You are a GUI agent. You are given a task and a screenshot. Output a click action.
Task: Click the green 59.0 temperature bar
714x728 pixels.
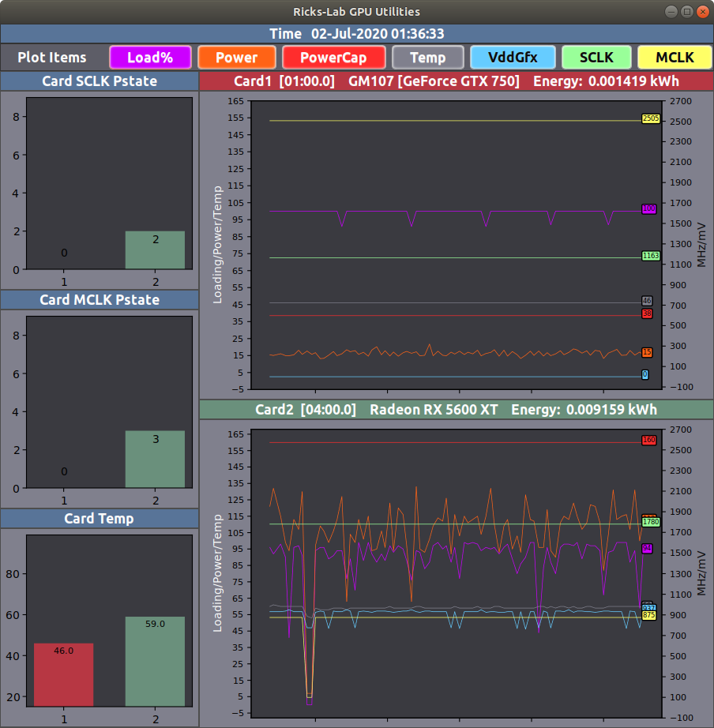(155, 661)
